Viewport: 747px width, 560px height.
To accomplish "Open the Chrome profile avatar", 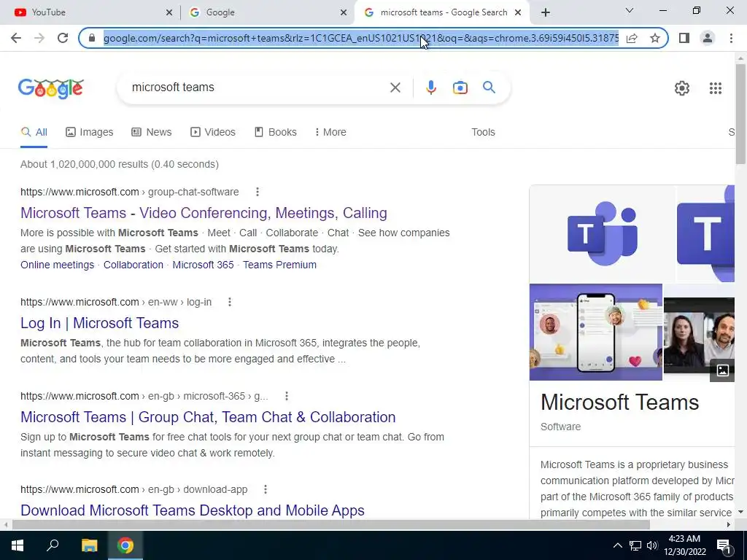I will [708, 38].
